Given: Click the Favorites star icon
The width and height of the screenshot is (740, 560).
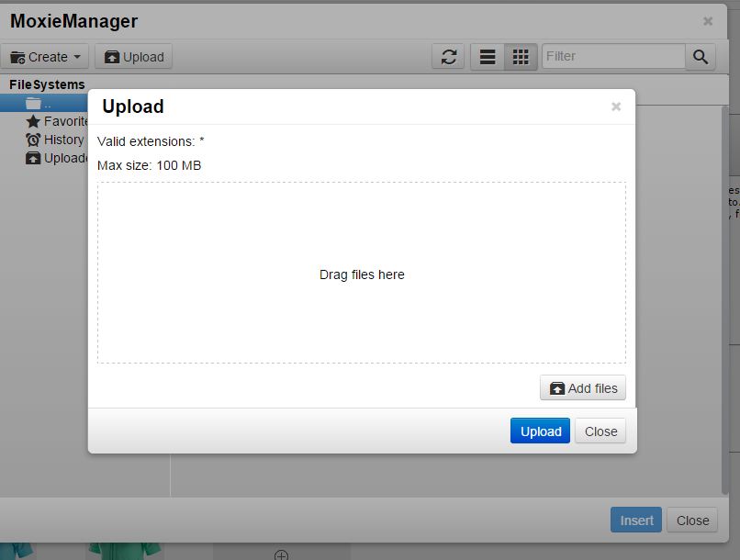Looking at the screenshot, I should 33,121.
